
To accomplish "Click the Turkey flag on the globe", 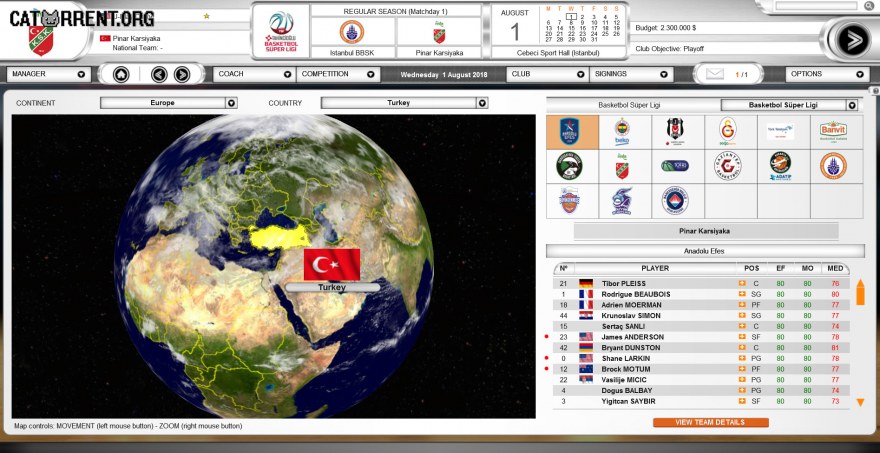I will (x=332, y=264).
